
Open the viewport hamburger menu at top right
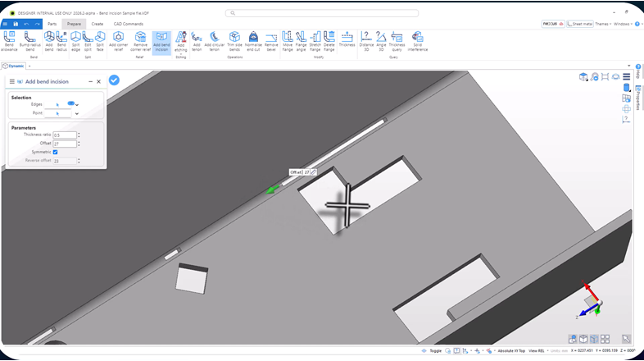[626, 76]
